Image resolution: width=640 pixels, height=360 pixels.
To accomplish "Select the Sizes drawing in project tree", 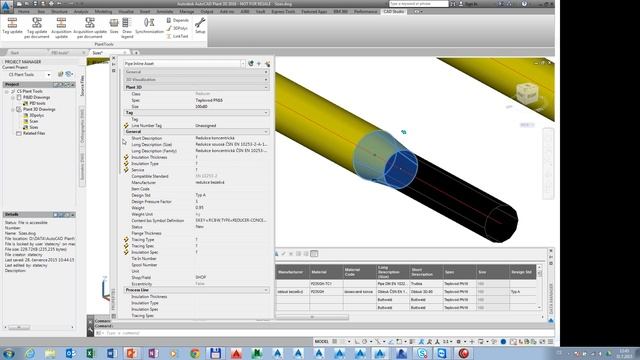I will (33, 127).
